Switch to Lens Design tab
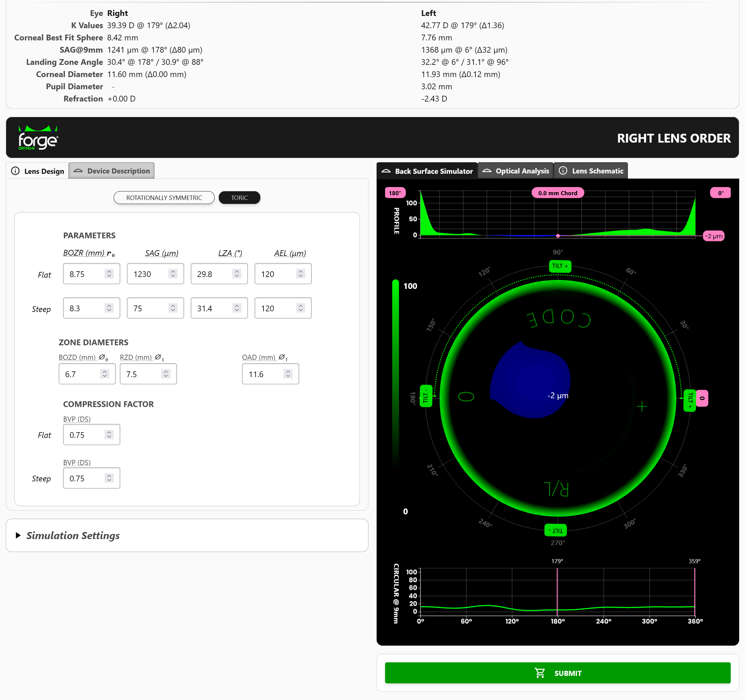The image size is (745, 700). coord(37,171)
